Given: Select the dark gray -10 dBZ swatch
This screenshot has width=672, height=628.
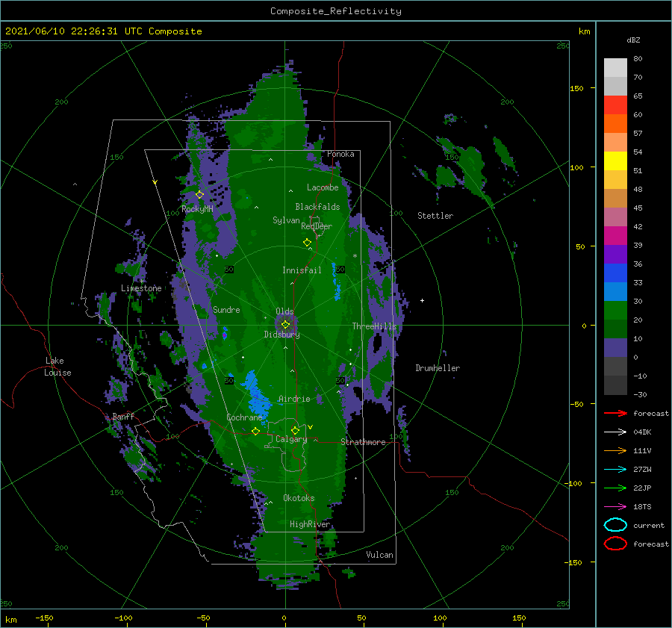Looking at the screenshot, I should 615,385.
